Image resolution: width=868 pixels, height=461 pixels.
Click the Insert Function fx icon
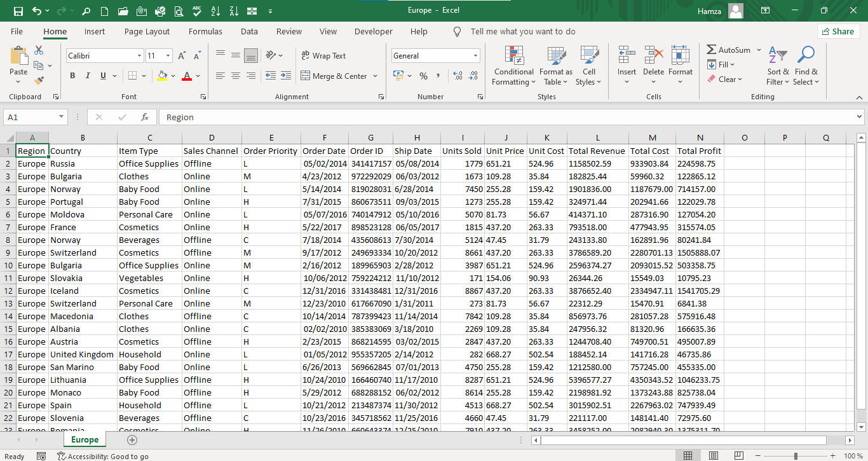click(x=145, y=117)
